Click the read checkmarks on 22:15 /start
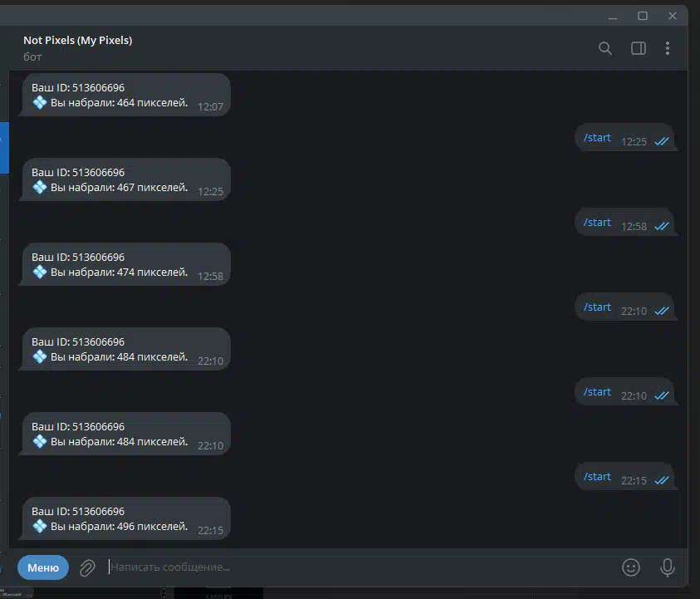 coord(662,480)
